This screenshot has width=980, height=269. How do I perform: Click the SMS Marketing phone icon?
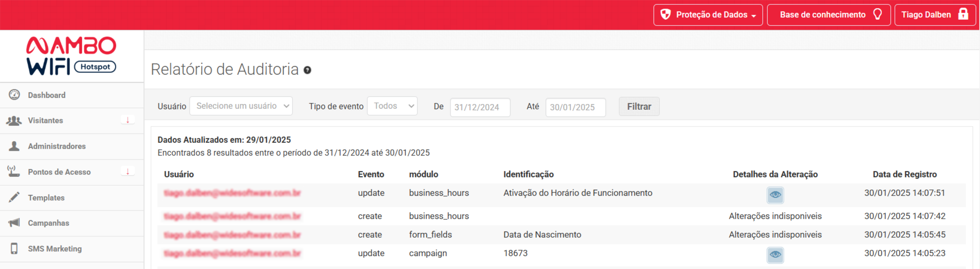coord(14,248)
